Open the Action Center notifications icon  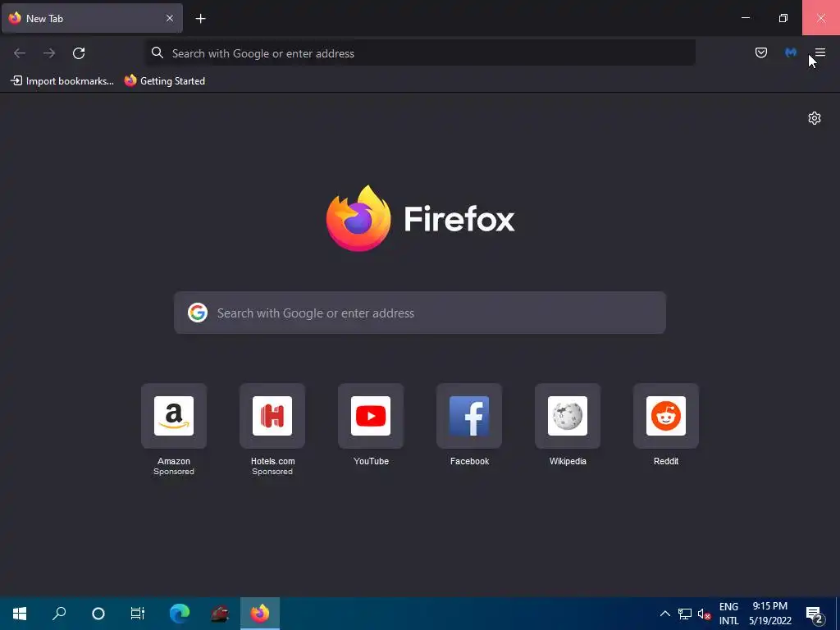[x=814, y=614]
